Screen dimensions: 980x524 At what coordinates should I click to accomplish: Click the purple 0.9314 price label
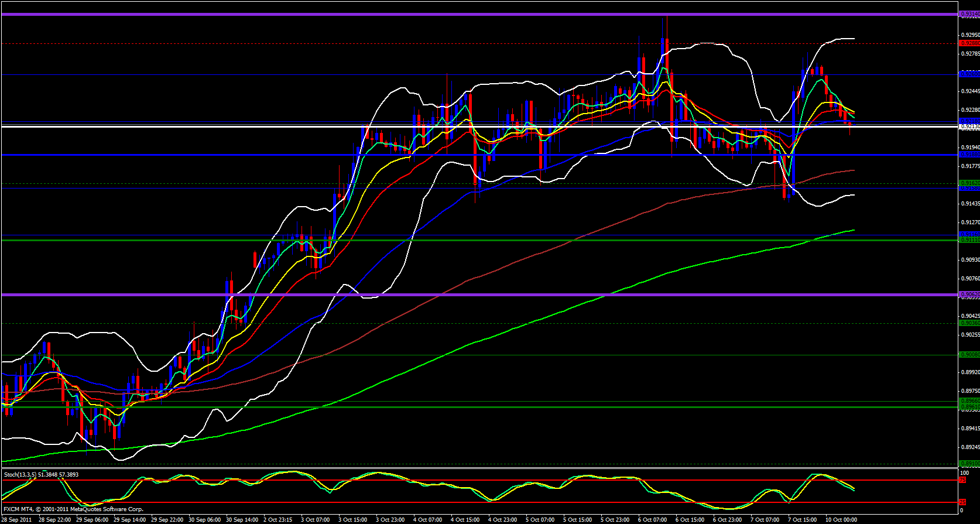pos(969,14)
